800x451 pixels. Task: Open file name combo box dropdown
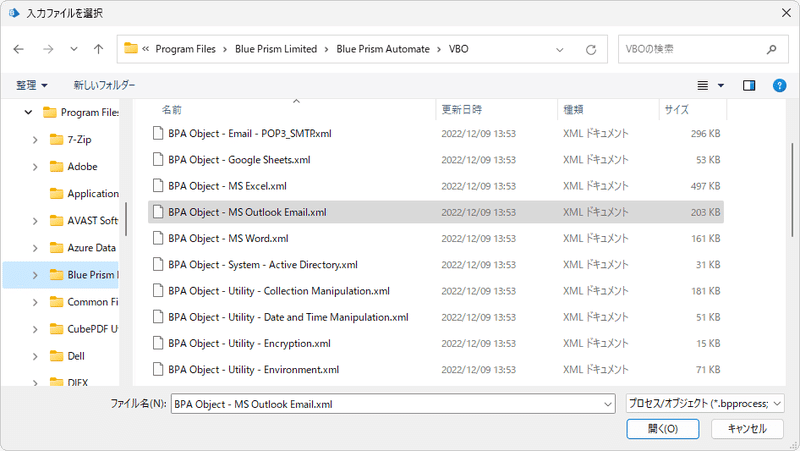pos(608,404)
